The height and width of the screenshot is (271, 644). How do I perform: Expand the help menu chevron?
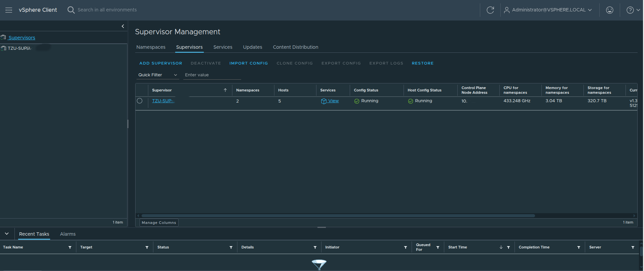tap(638, 10)
